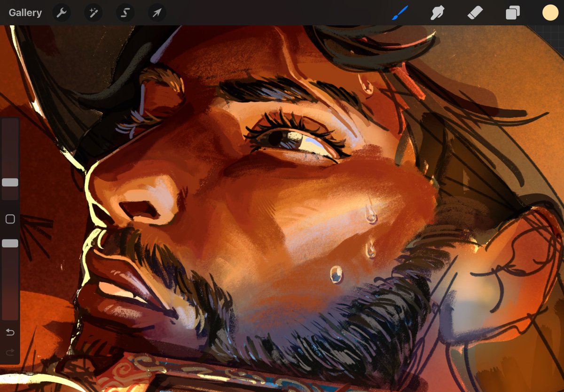Tap the square Modify button on sidebar
The width and height of the screenshot is (564, 392).
(x=10, y=219)
